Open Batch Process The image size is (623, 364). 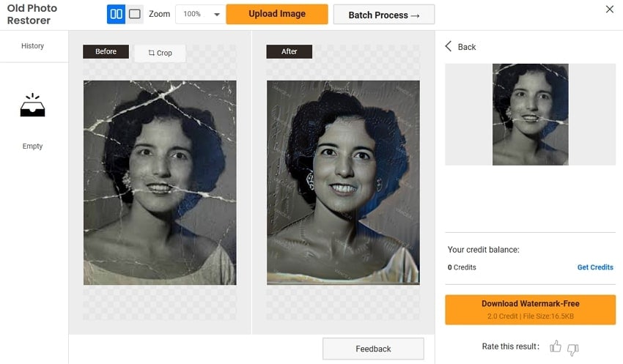tap(383, 15)
